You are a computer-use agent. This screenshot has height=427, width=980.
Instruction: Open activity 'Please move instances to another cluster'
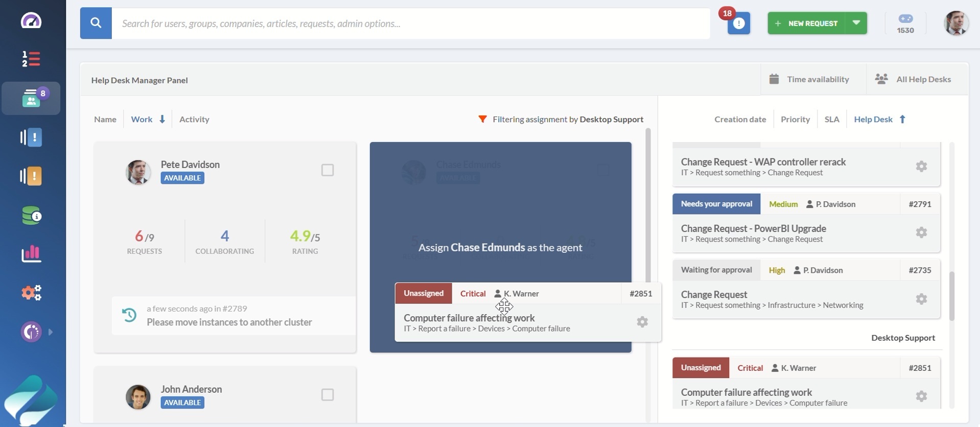pyautogui.click(x=229, y=322)
